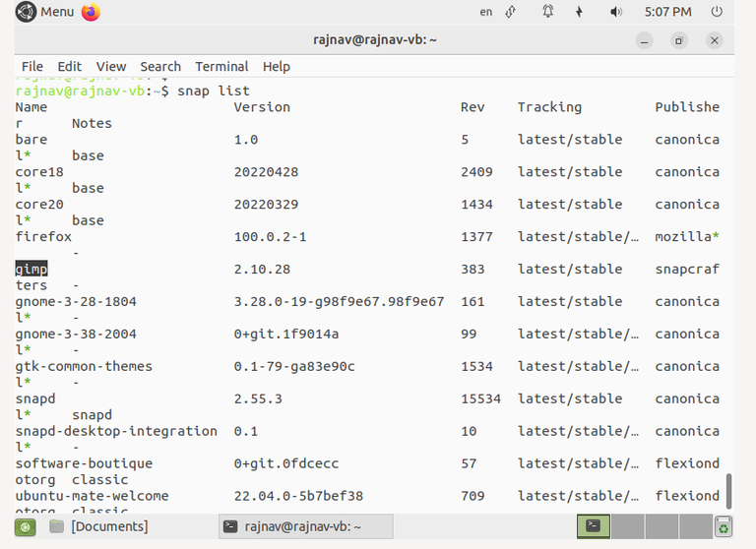Click the rajnav@rajnav-vb terminal taskbar button
This screenshot has height=549, width=756.
(x=306, y=526)
